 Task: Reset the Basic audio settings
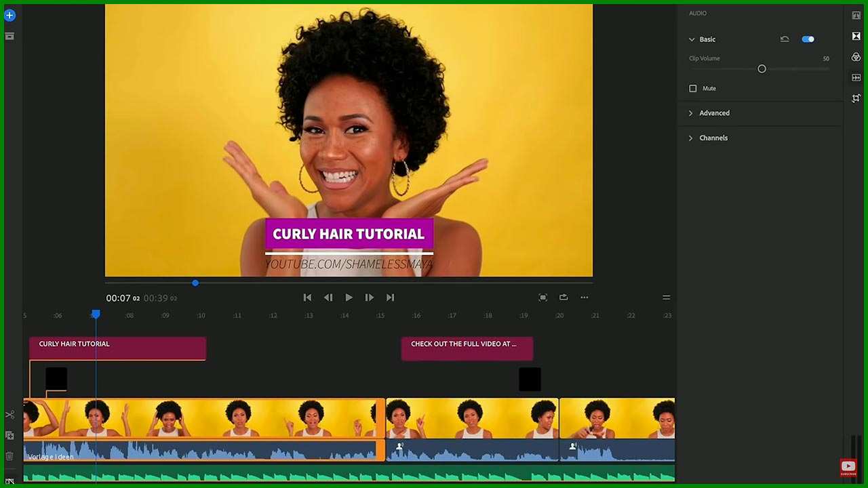(x=785, y=39)
